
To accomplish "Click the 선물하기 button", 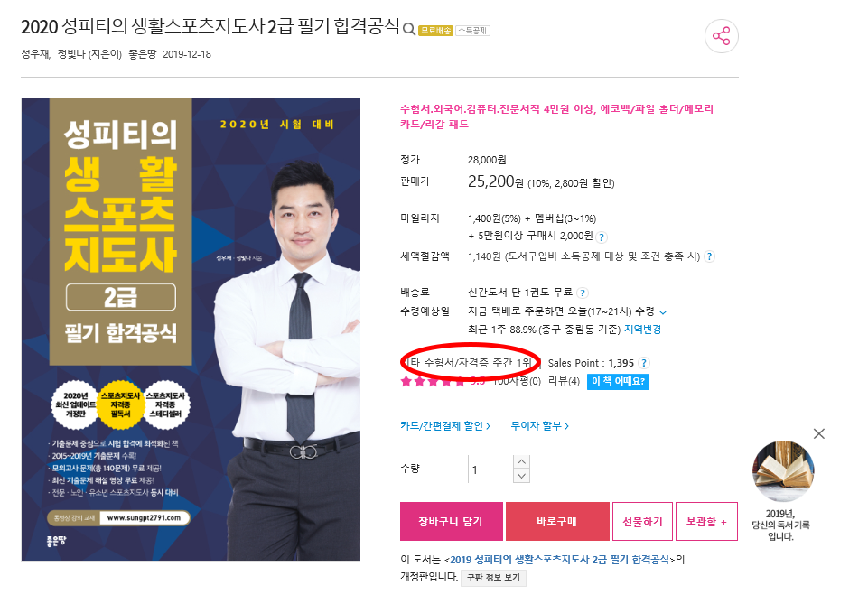I will coord(642,522).
